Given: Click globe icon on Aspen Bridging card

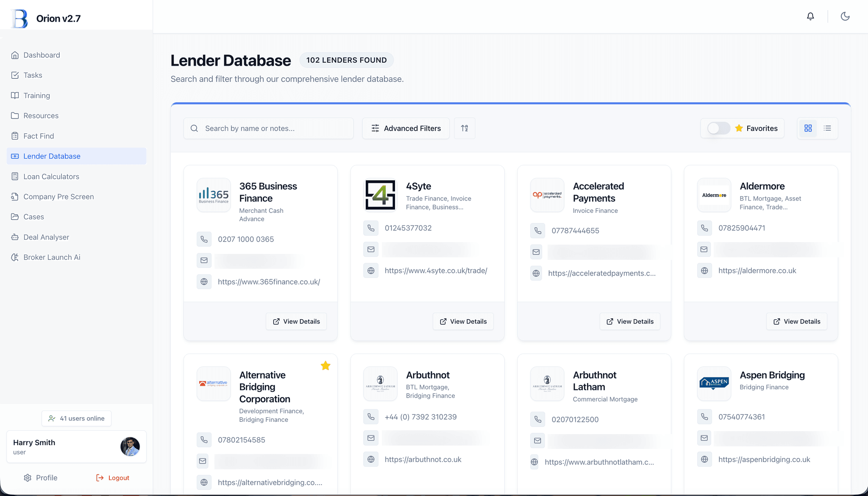Looking at the screenshot, I should coord(704,459).
